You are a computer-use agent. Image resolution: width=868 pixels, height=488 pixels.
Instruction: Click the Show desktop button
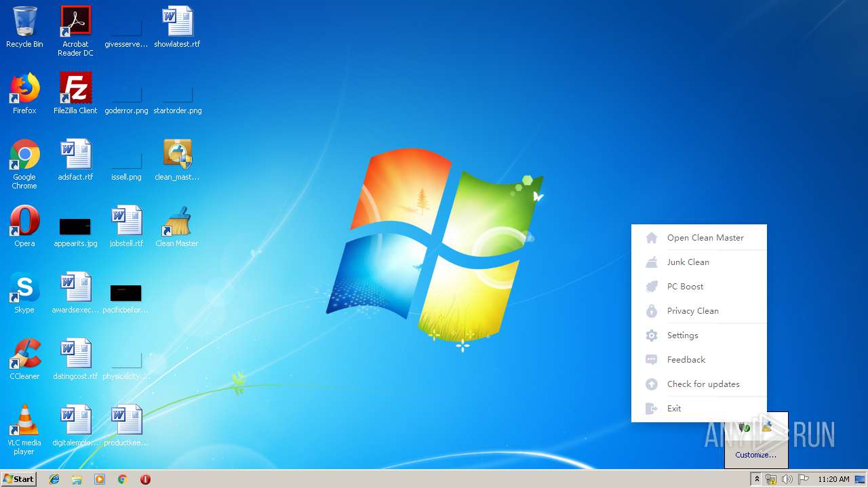[861, 479]
